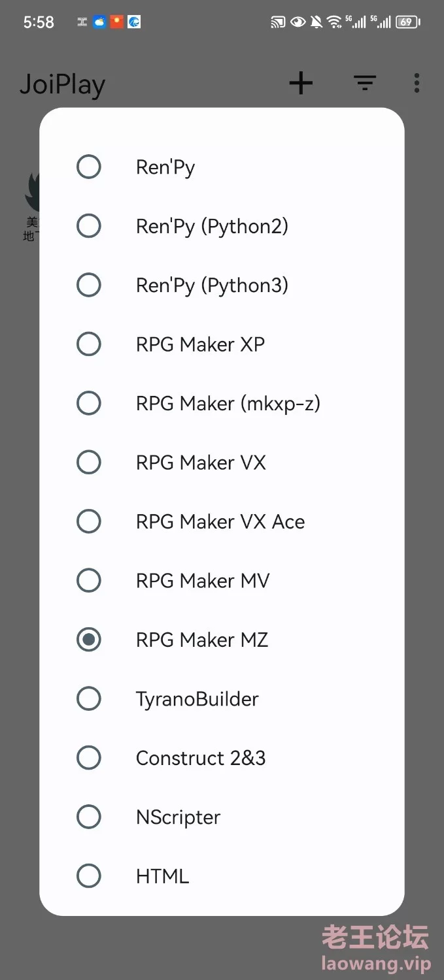The height and width of the screenshot is (980, 444).
Task: Select HTML game type
Action: 222,876
